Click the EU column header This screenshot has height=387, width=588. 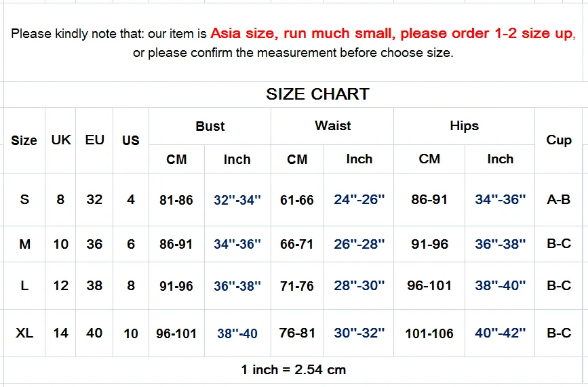[94, 140]
